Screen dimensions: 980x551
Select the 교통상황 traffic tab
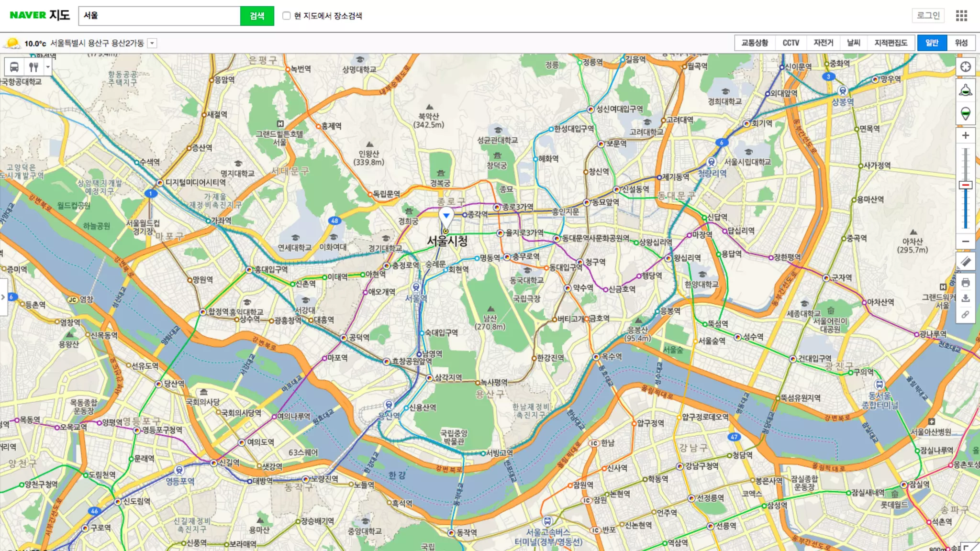tap(755, 43)
